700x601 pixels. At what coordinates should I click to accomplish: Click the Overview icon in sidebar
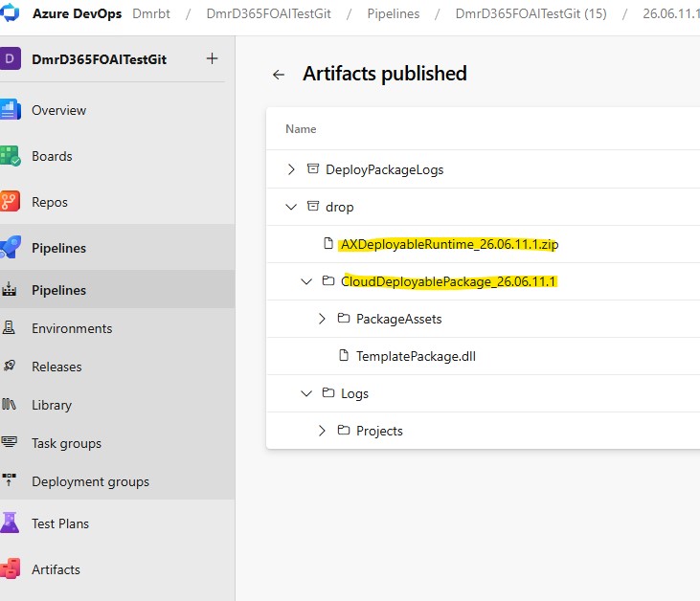click(x=10, y=110)
